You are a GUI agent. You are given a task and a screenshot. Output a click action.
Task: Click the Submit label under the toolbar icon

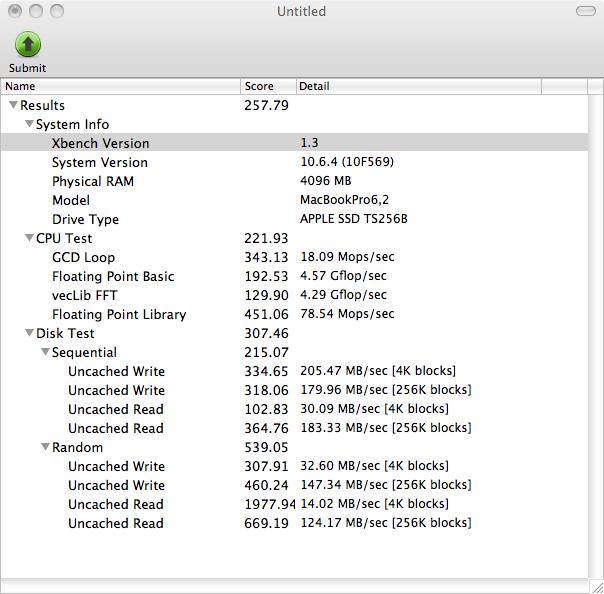[28, 68]
